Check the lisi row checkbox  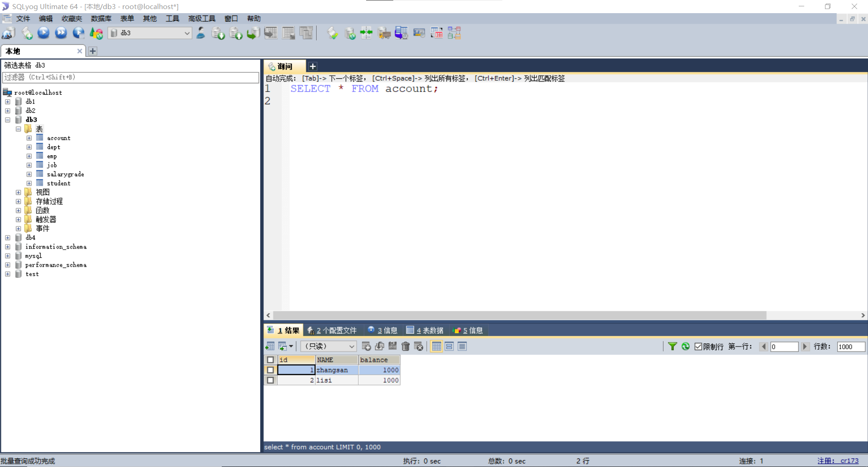coord(271,380)
